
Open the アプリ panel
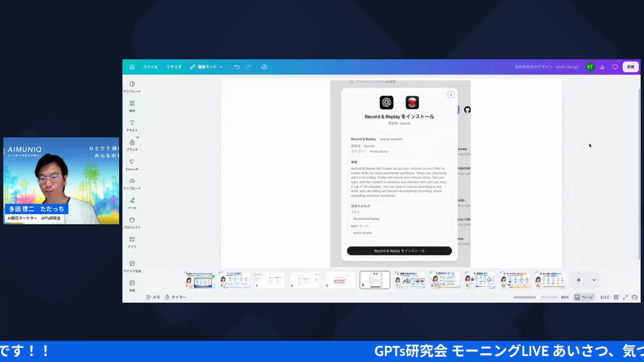(132, 242)
